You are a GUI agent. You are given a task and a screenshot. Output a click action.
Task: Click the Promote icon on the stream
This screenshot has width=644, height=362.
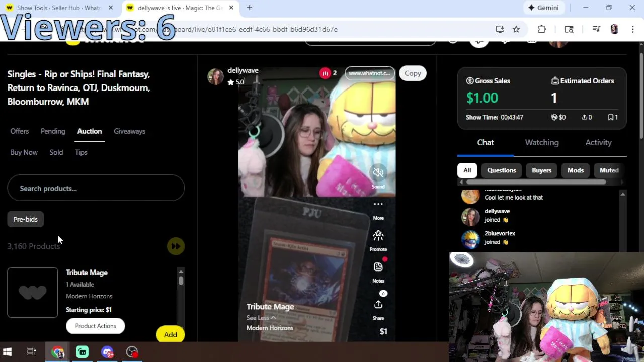point(378,235)
